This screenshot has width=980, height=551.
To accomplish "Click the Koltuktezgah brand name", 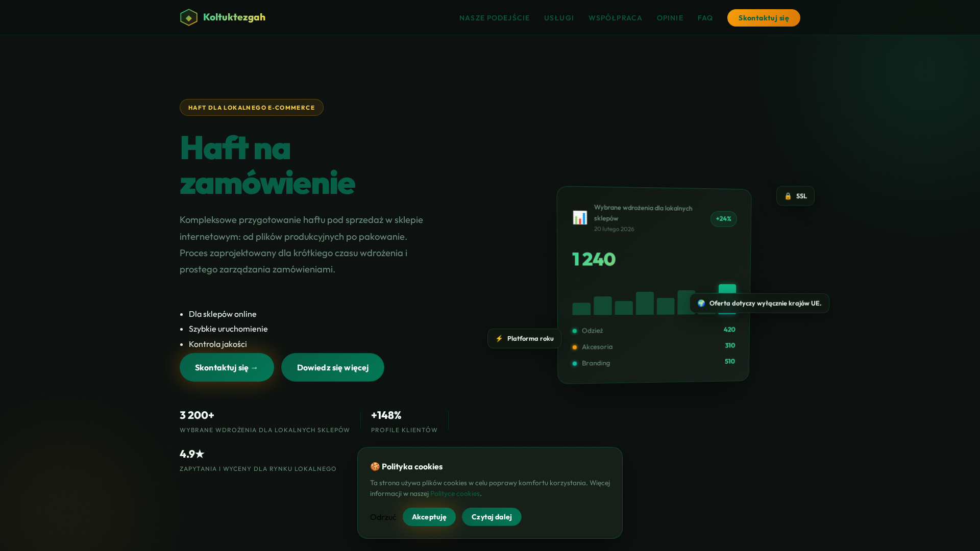I will [x=234, y=17].
